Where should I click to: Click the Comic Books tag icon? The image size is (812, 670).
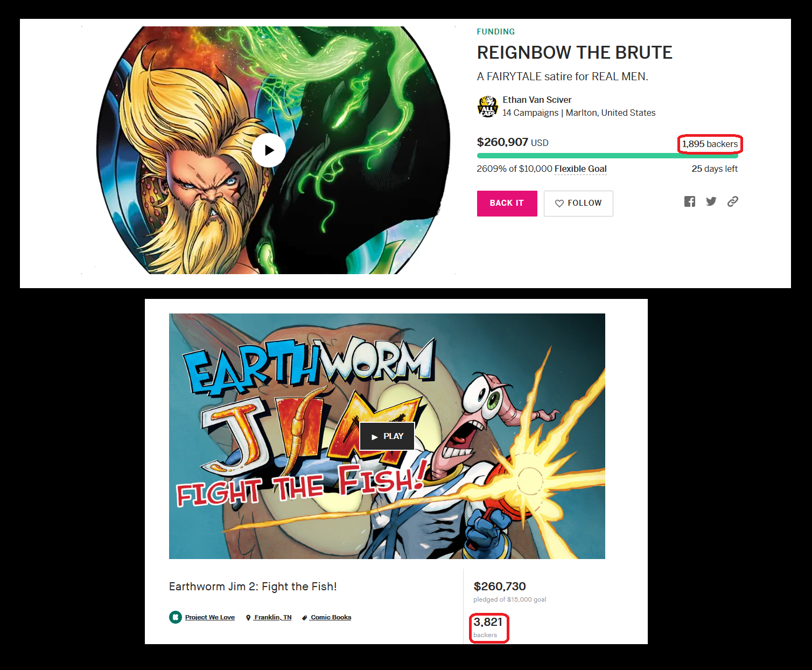pos(305,618)
